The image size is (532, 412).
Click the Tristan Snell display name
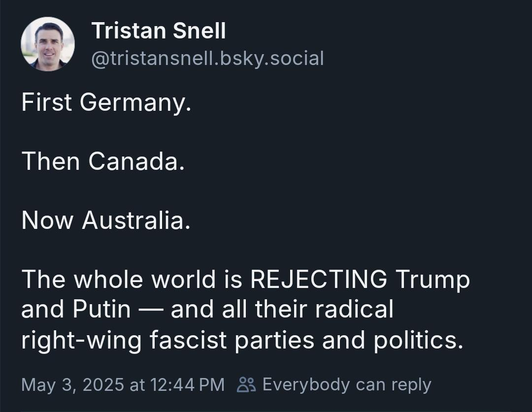(x=159, y=31)
